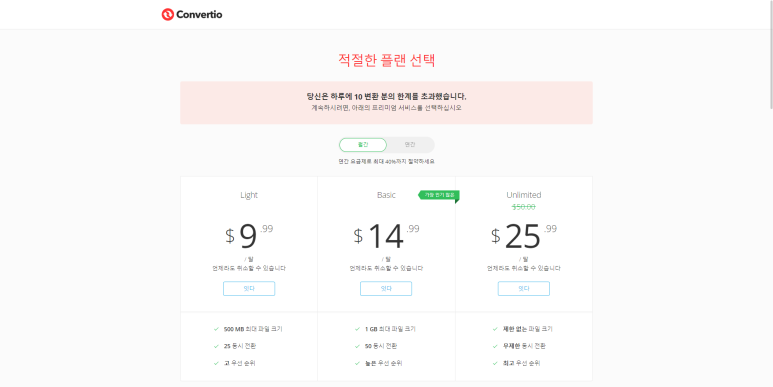Click the Basic plan $14.99 price
The height and width of the screenshot is (387, 773).
click(386, 236)
